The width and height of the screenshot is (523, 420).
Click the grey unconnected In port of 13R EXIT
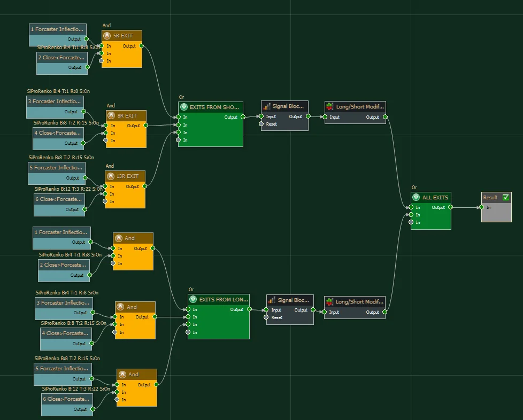(x=105, y=201)
